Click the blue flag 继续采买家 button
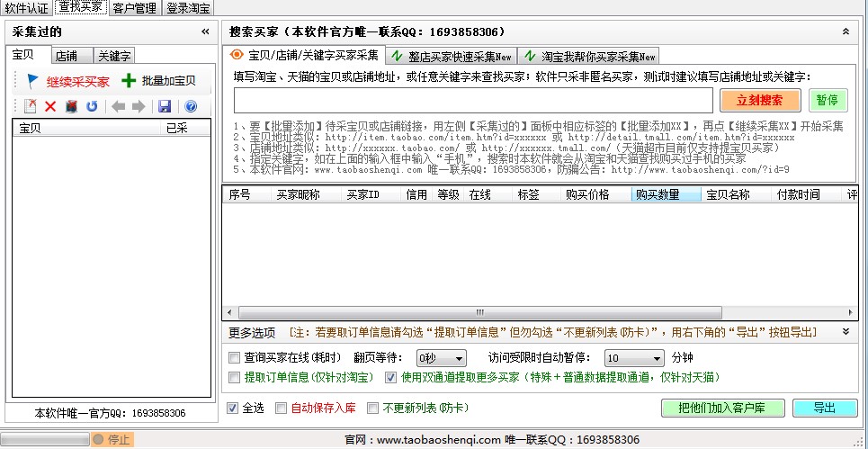The height and width of the screenshot is (449, 868). (68, 81)
